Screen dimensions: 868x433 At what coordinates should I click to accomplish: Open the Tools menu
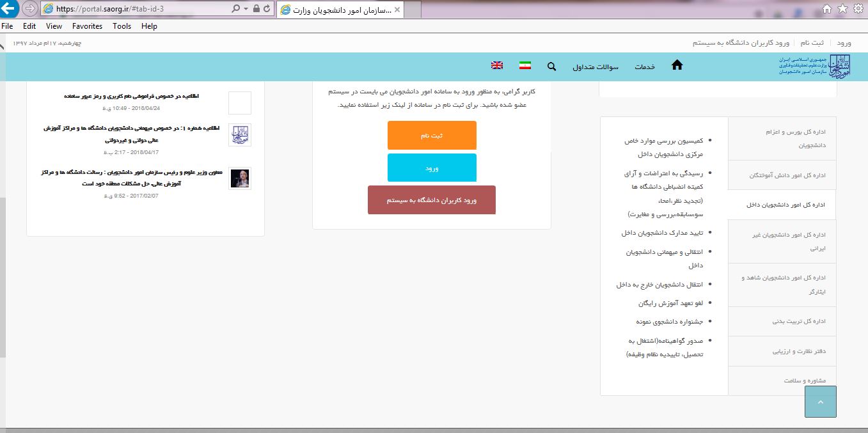pyautogui.click(x=122, y=26)
